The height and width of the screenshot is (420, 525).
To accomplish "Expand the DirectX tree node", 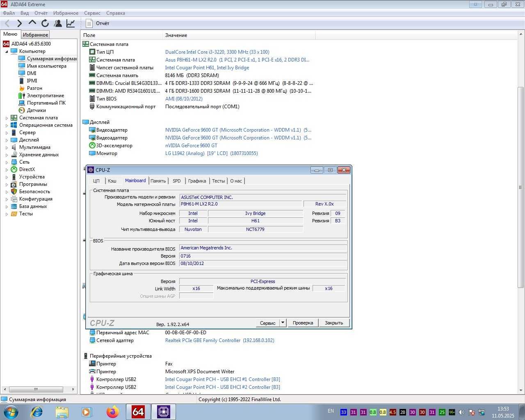I will [7, 169].
